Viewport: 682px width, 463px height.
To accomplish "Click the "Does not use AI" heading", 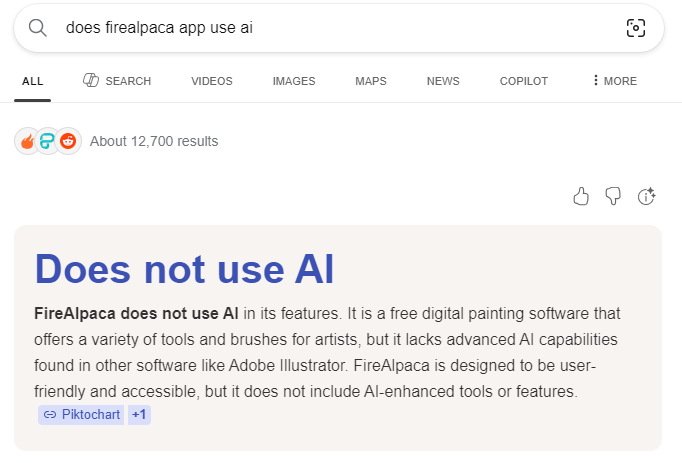I will click(x=184, y=268).
